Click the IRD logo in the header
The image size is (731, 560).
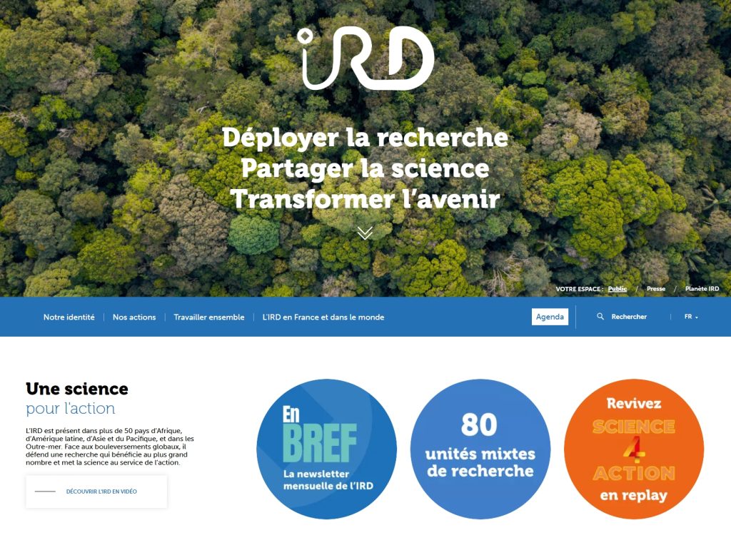[x=367, y=59]
